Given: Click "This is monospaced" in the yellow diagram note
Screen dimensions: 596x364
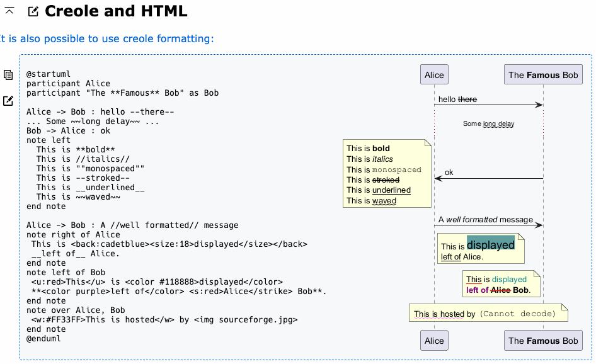Looking at the screenshot, I should 384,169.
